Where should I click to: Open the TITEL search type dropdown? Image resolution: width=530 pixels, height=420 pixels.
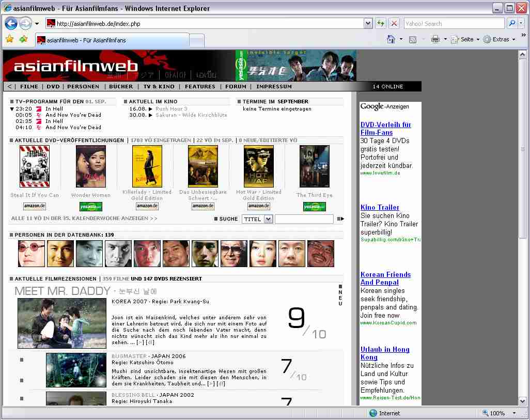pyautogui.click(x=268, y=219)
